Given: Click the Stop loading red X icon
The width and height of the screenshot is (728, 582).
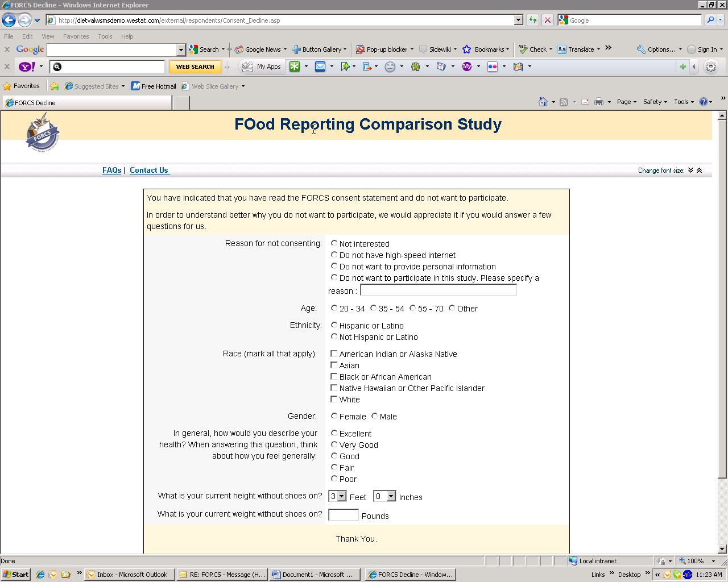Looking at the screenshot, I should pyautogui.click(x=547, y=20).
